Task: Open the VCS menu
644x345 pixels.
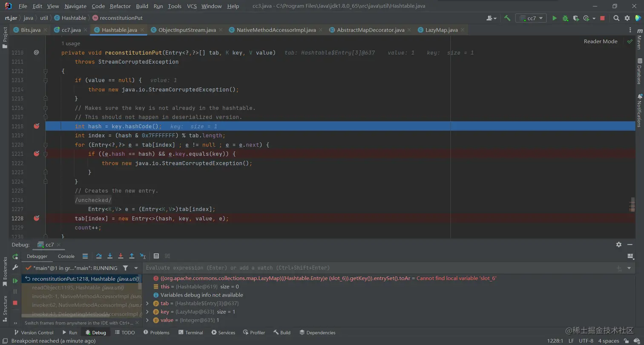Action: 192,6
